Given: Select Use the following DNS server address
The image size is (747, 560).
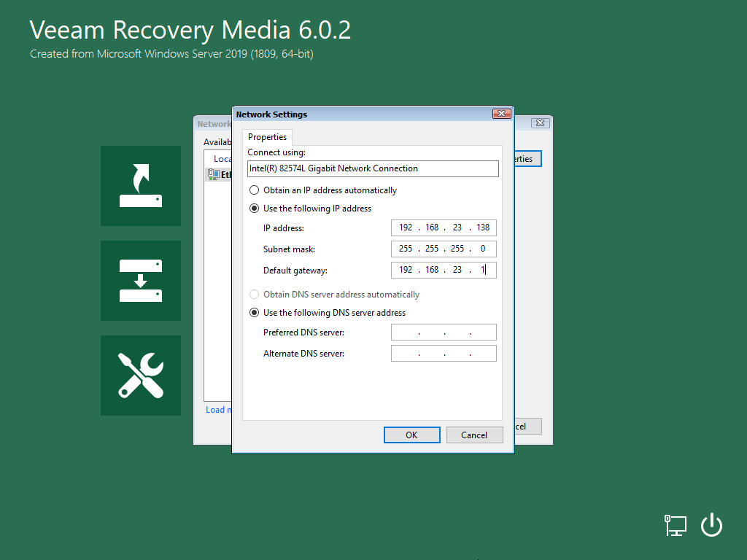Looking at the screenshot, I should 255,312.
